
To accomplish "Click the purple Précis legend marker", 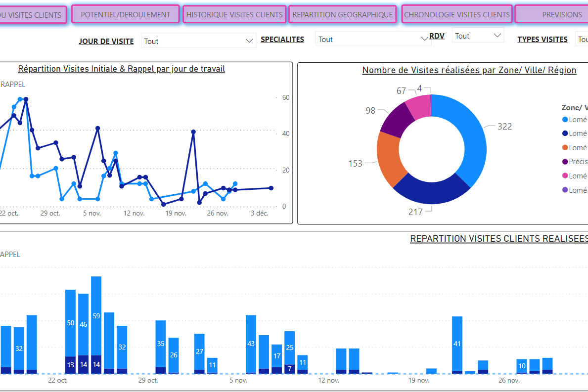I will click(565, 162).
